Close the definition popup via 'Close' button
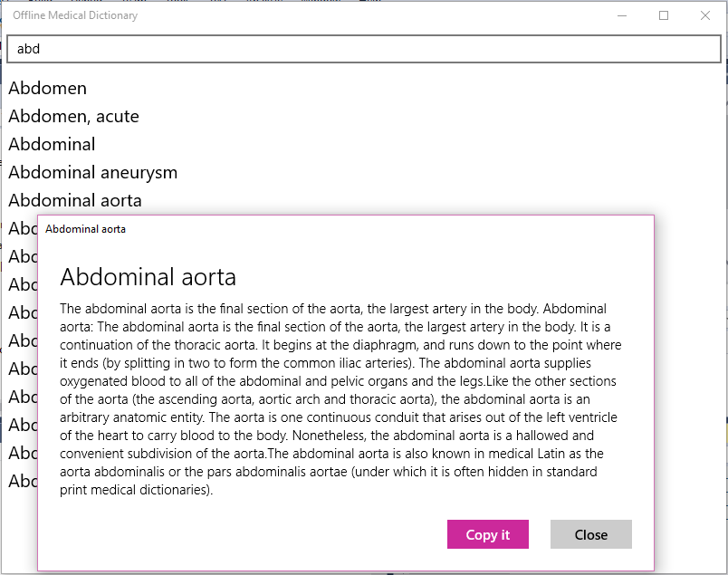 pyautogui.click(x=590, y=534)
